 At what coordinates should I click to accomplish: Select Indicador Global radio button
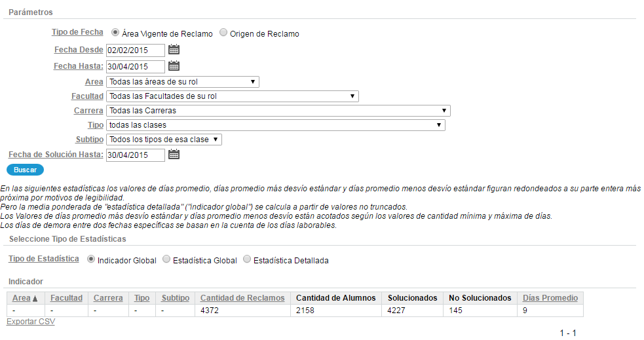pos(91,259)
